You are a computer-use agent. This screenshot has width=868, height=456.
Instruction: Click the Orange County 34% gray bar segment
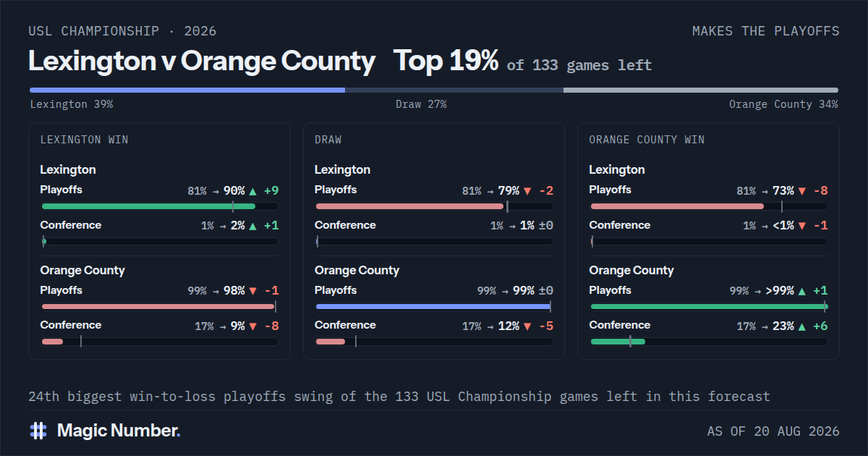click(x=701, y=90)
